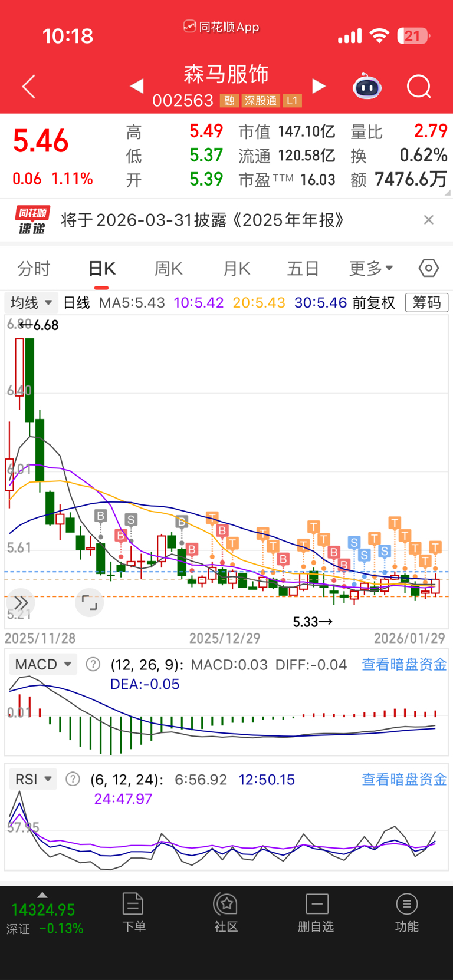Tap the 融 margin badge
The image size is (453, 980).
229,101
